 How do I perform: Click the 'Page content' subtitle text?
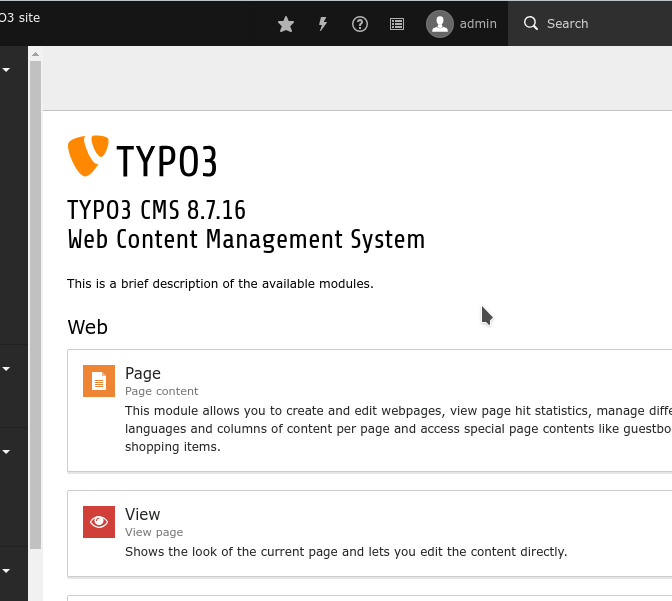(162, 391)
